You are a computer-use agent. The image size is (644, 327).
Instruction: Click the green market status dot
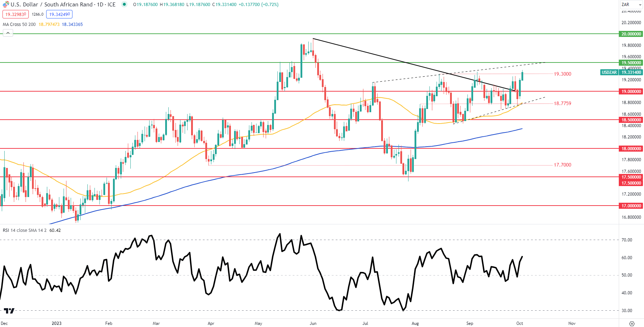click(124, 5)
